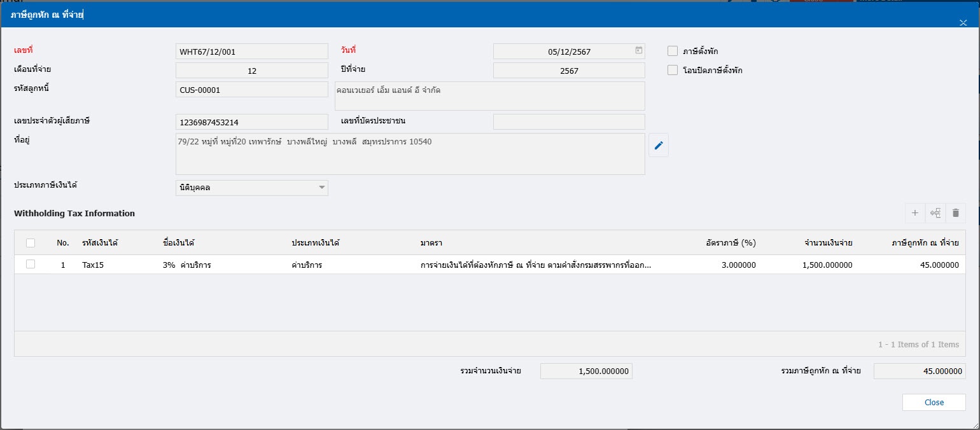Click the มาตรา cell in the Tax15 row
Viewport: 980px width, 430px height.
click(x=535, y=265)
